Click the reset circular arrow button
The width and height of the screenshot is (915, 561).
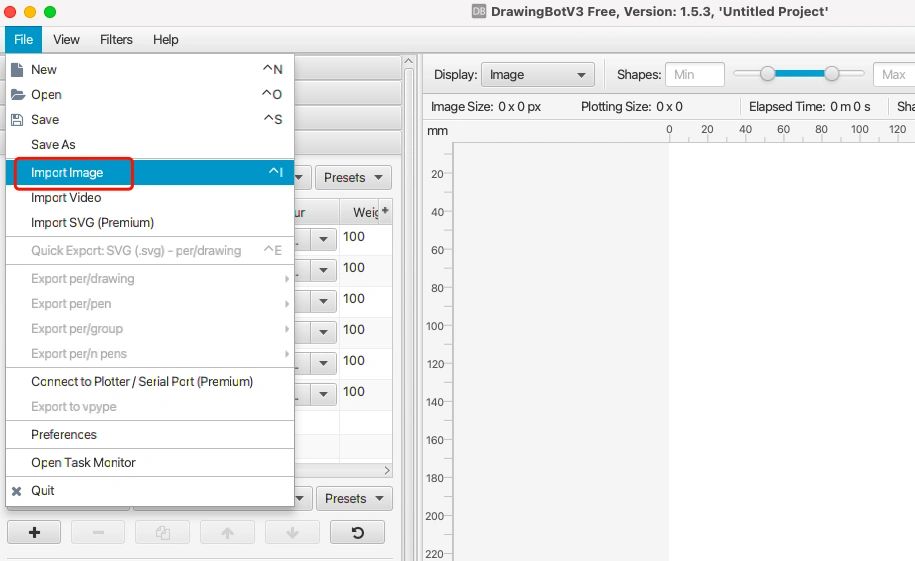[357, 533]
